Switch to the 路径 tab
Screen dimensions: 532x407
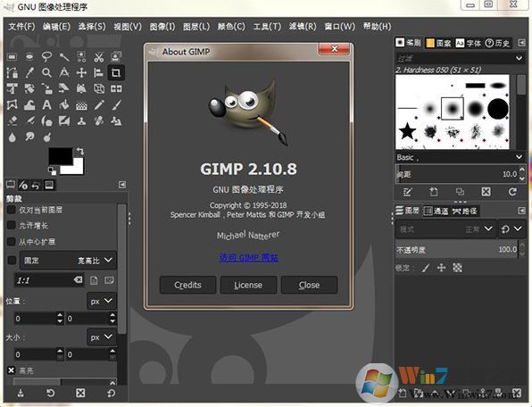click(465, 212)
